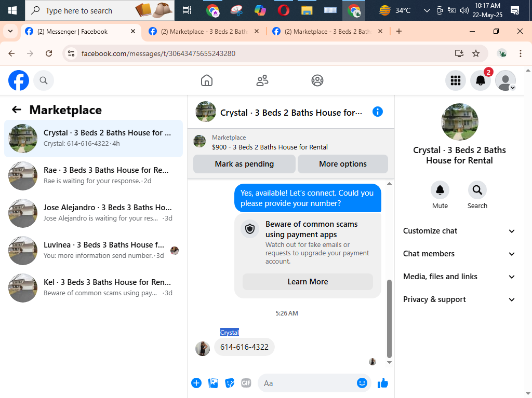
Task: Open a new browser tab
Action: pyautogui.click(x=399, y=31)
